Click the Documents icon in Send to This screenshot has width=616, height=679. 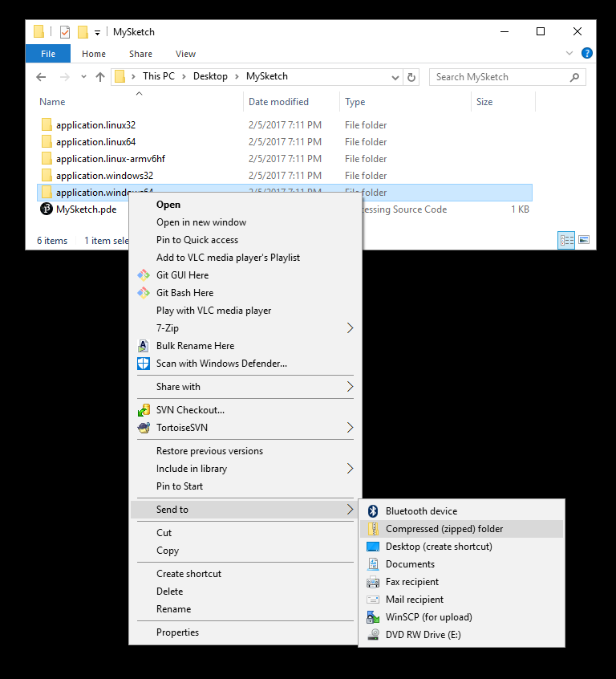(x=373, y=563)
